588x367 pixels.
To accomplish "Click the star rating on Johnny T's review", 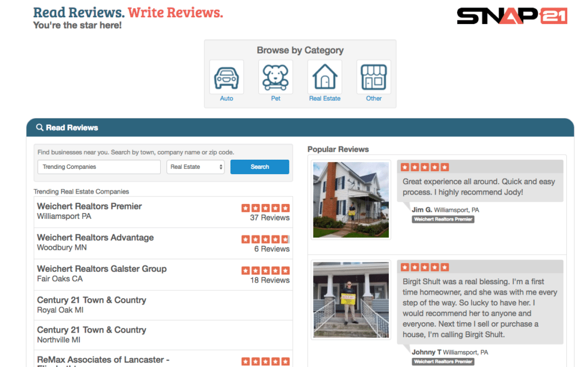I will point(424,267).
